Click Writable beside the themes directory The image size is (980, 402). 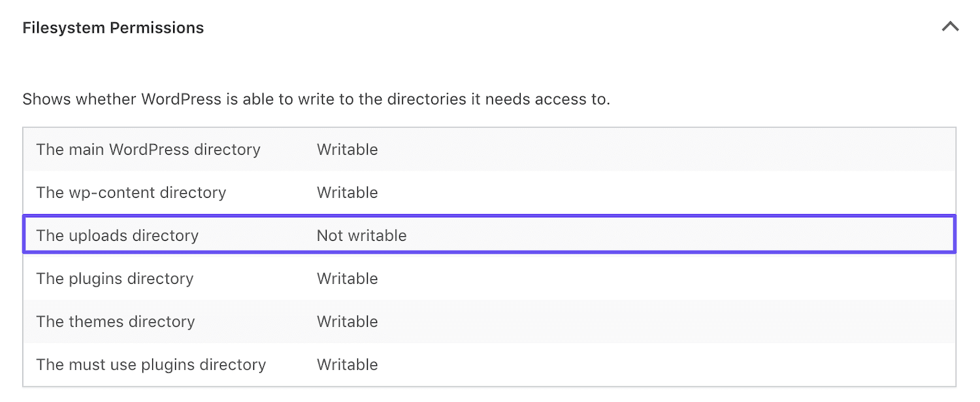click(347, 321)
